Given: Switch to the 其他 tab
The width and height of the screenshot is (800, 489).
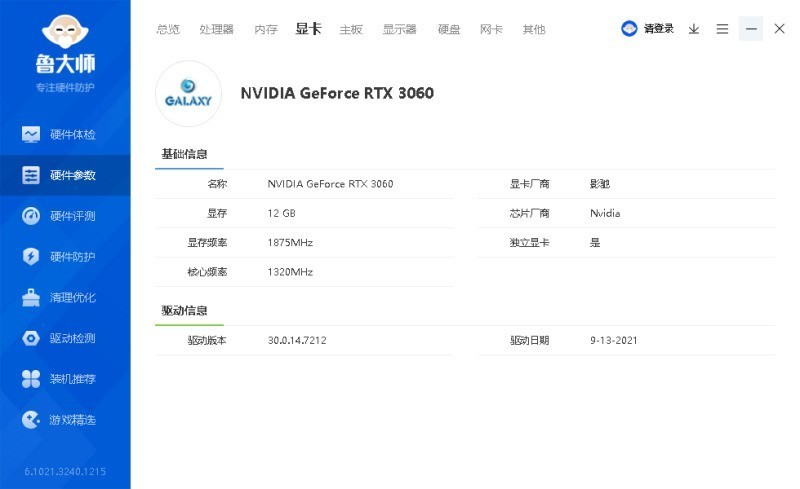Looking at the screenshot, I should pyautogui.click(x=534, y=30).
